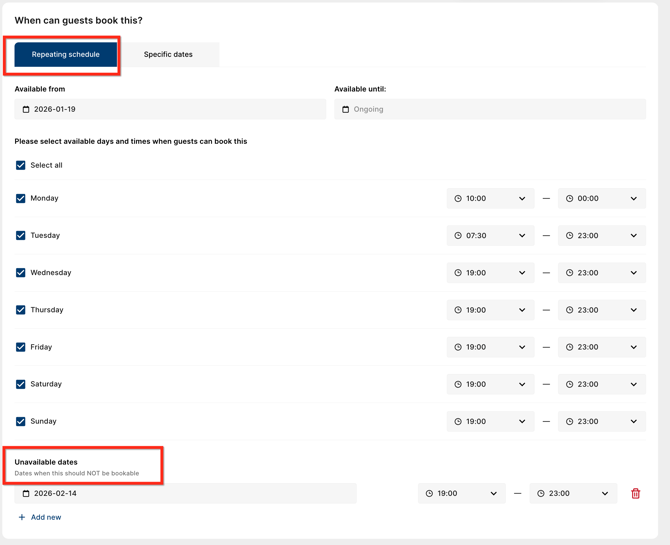Open Wednesday start time dropdown
The image size is (670, 545).
coord(490,273)
